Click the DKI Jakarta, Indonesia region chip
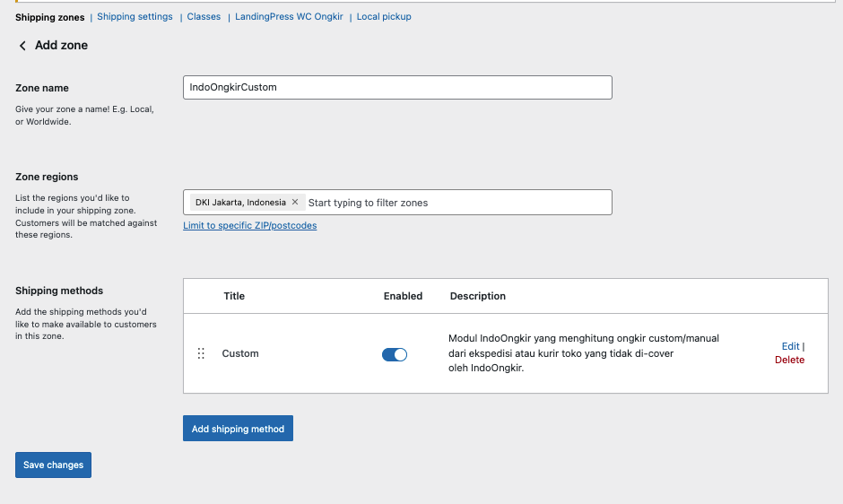 (239, 203)
